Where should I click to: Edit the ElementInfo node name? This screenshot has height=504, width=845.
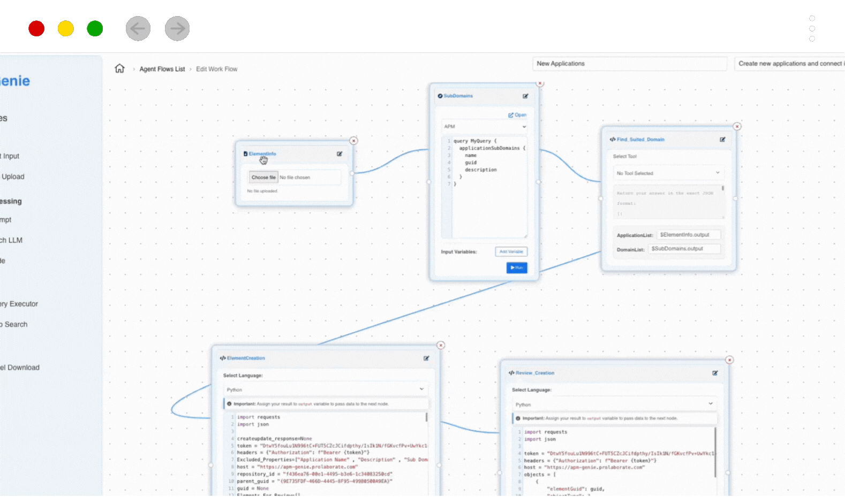339,154
